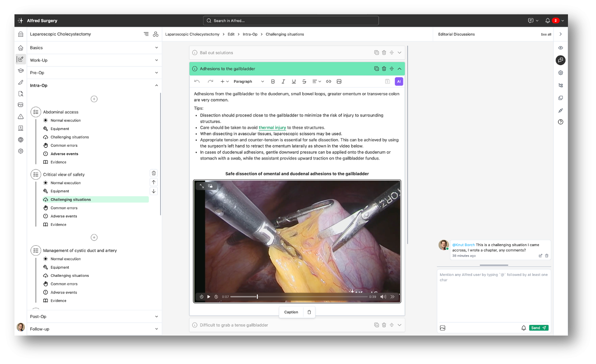Open the warning triangle icon in left rail
The width and height of the screenshot is (596, 364).
[20, 117]
